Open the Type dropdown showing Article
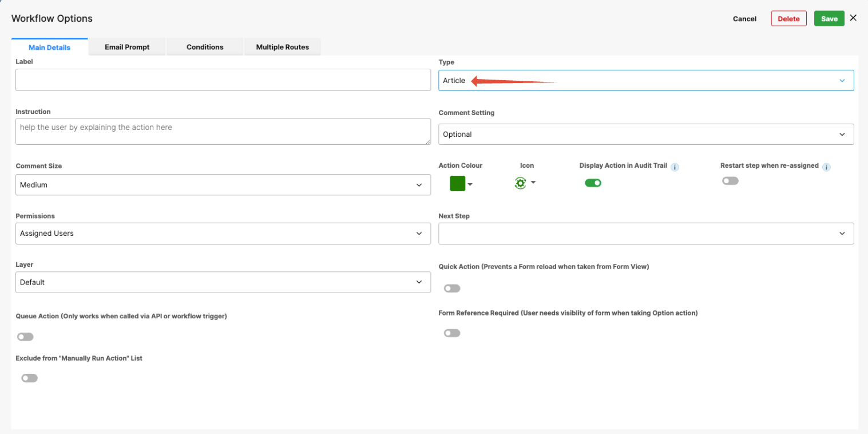The height and width of the screenshot is (434, 868). pyautogui.click(x=646, y=81)
